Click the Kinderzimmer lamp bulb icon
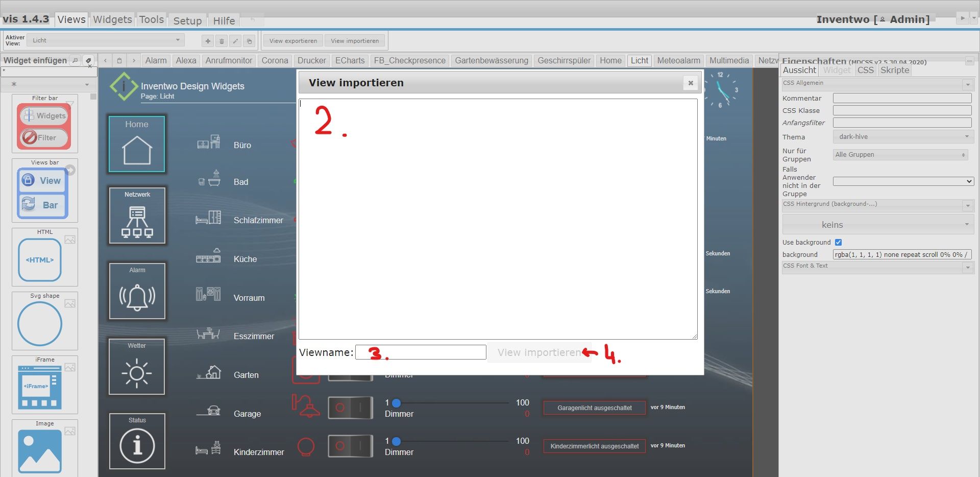Viewport: 980px width, 477px height. click(306, 446)
